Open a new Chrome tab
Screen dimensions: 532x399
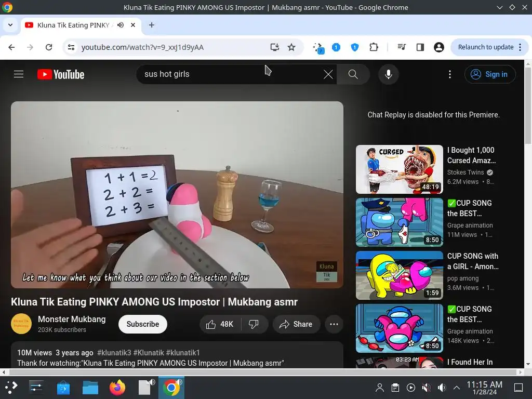[x=152, y=25]
